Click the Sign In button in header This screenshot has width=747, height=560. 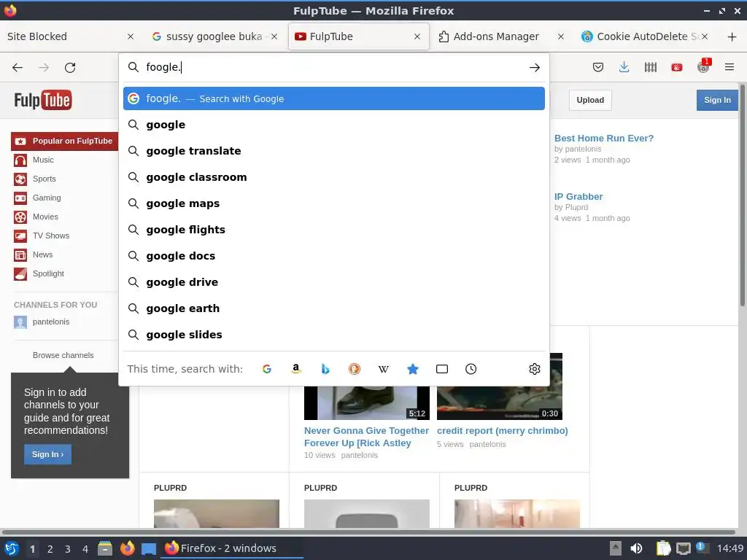[717, 100]
